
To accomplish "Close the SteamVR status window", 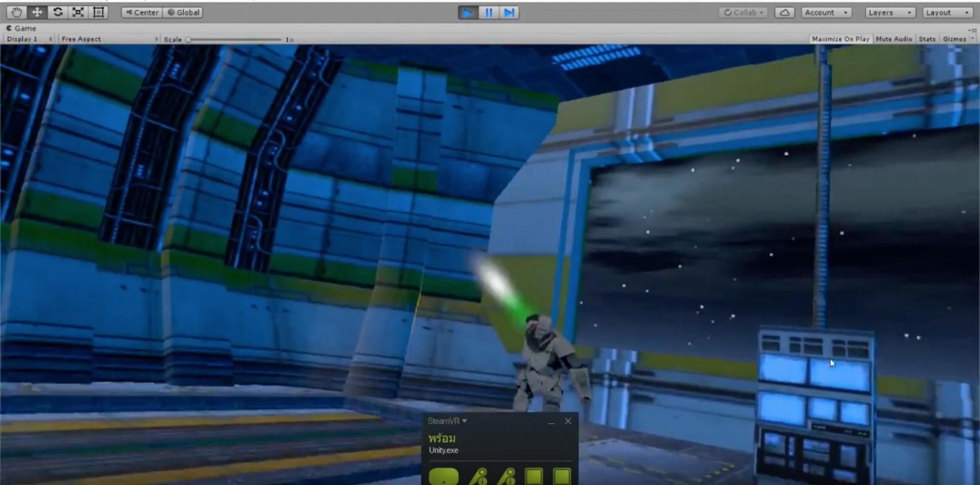I will (x=568, y=421).
